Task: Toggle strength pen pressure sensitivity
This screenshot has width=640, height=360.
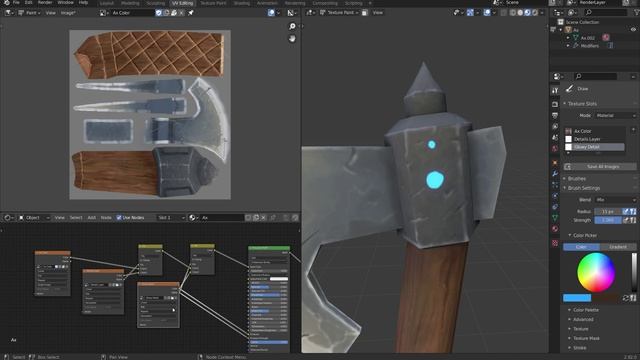Action: (x=626, y=220)
